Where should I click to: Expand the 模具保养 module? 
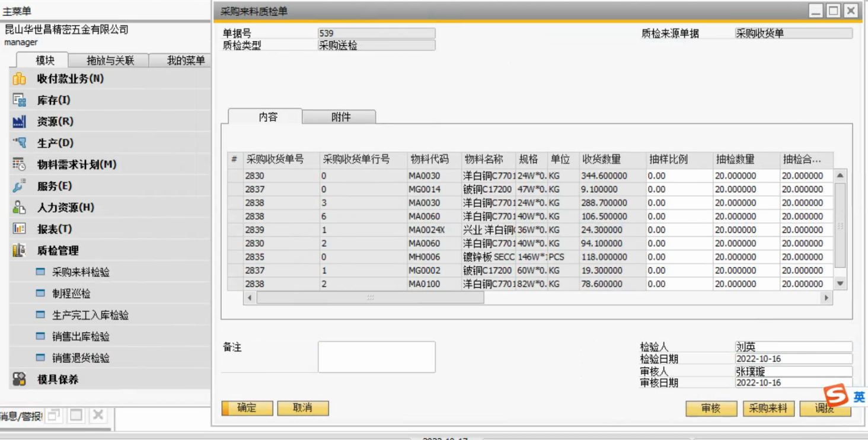click(x=58, y=380)
